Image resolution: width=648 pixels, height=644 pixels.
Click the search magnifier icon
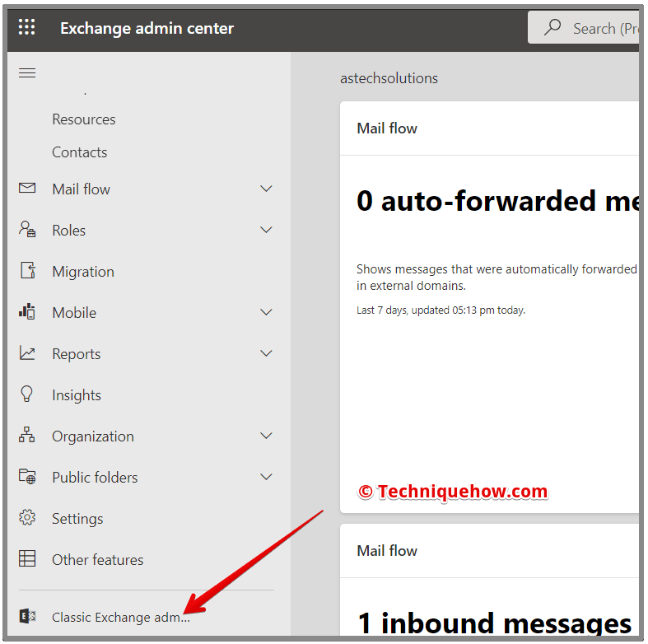point(552,28)
